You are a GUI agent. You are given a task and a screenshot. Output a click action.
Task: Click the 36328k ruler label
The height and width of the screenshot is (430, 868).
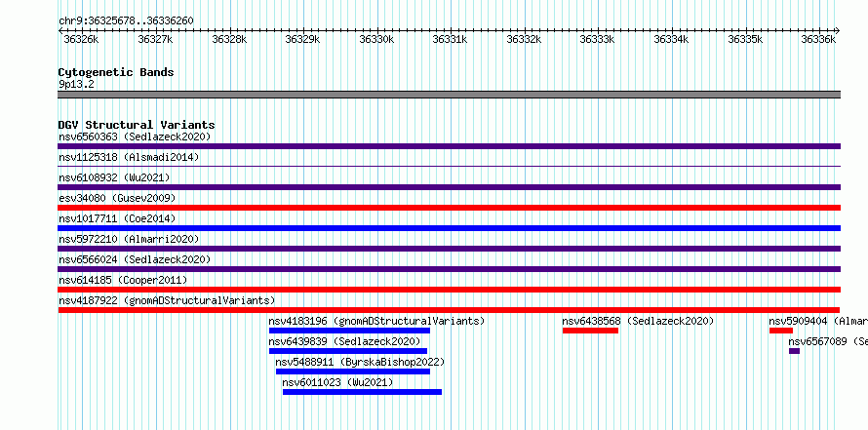(229, 39)
